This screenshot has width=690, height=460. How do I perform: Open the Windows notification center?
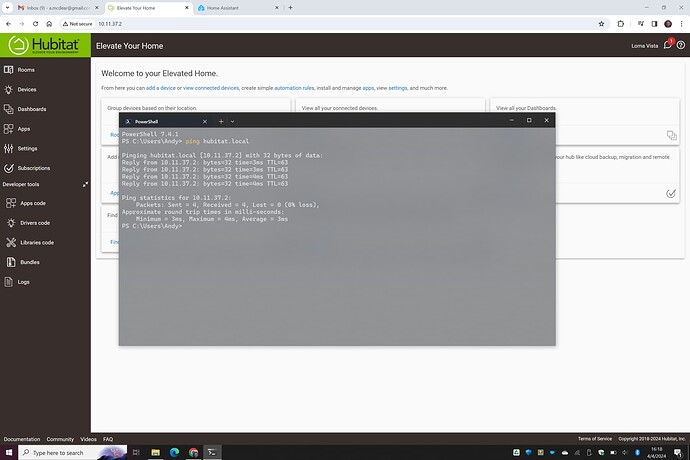pos(678,453)
